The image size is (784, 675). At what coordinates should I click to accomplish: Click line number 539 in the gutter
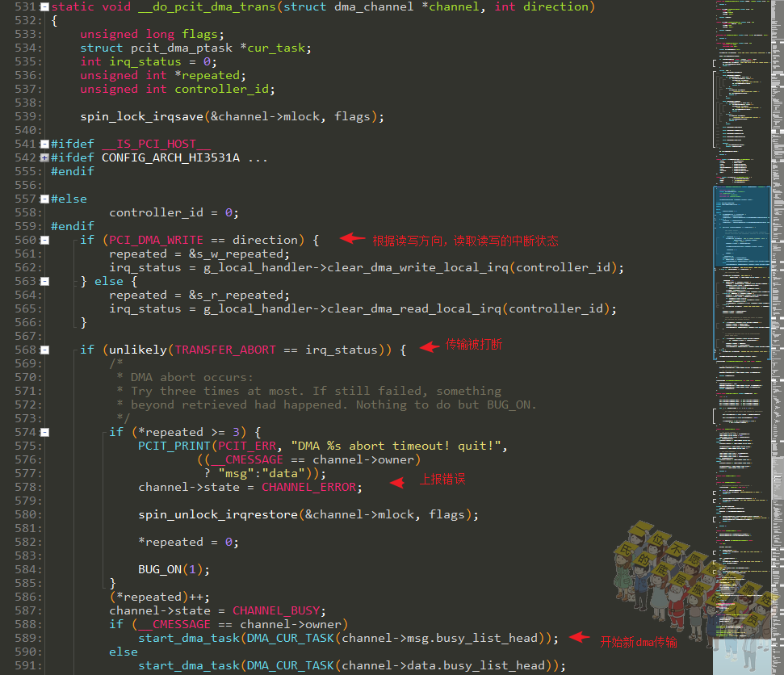click(25, 116)
